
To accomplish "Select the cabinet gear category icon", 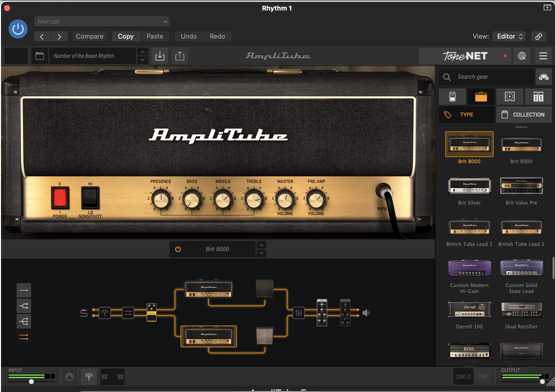I will pyautogui.click(x=510, y=96).
